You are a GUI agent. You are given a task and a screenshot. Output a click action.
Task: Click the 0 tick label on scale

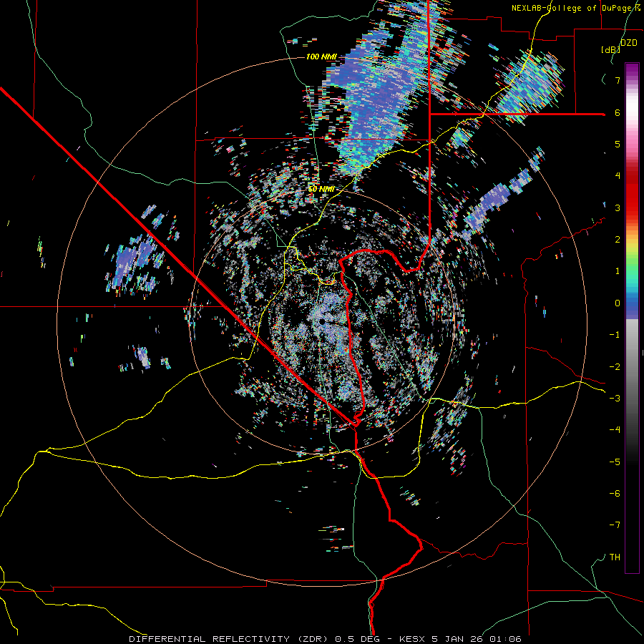618,303
